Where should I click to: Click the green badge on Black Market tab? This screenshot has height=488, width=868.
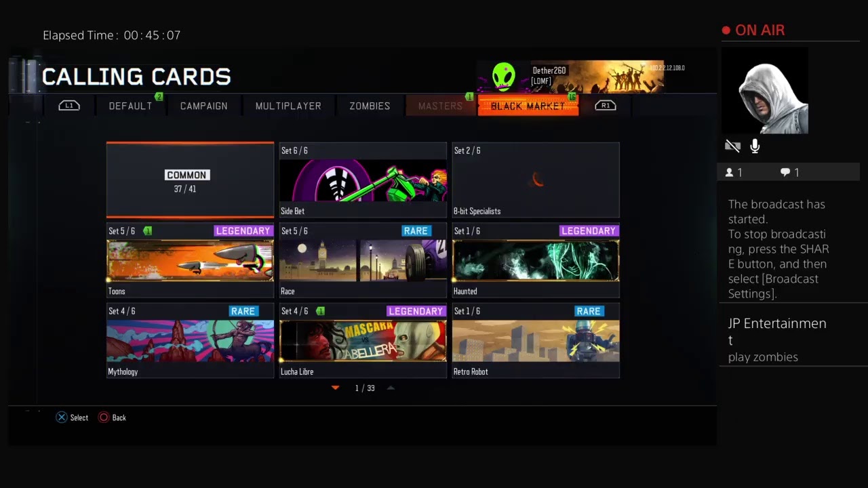click(x=572, y=97)
